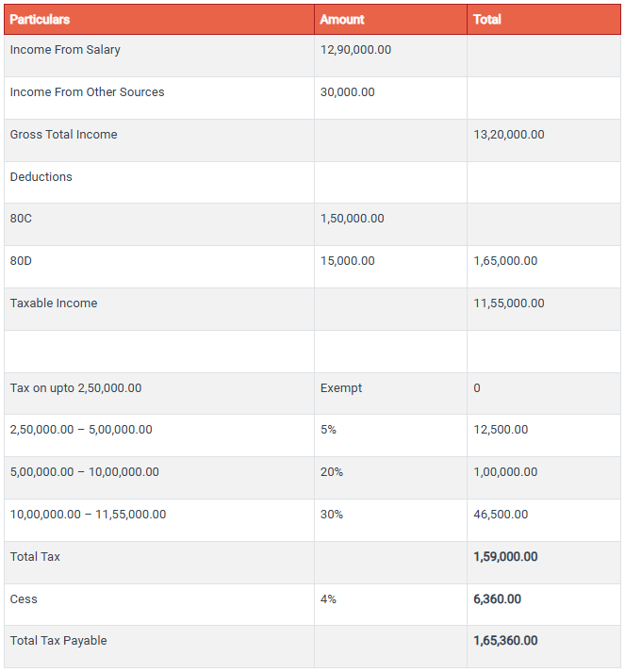Image resolution: width=625 pixels, height=672 pixels.
Task: Select the 1,65,360.00 Total Tax Payable
Action: pos(505,641)
